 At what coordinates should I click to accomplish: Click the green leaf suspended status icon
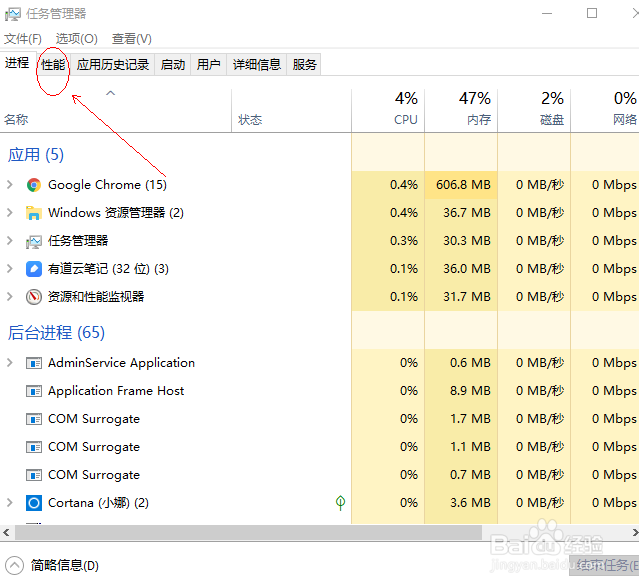click(x=340, y=503)
